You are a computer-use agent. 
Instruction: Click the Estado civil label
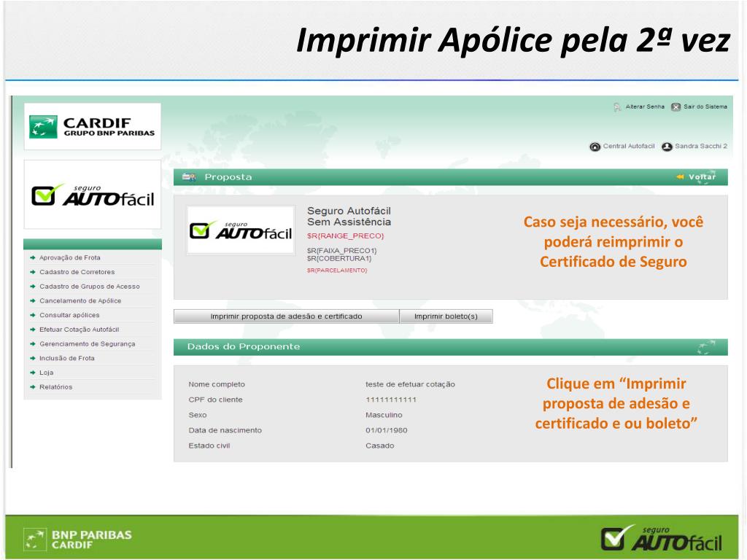pos(209,446)
